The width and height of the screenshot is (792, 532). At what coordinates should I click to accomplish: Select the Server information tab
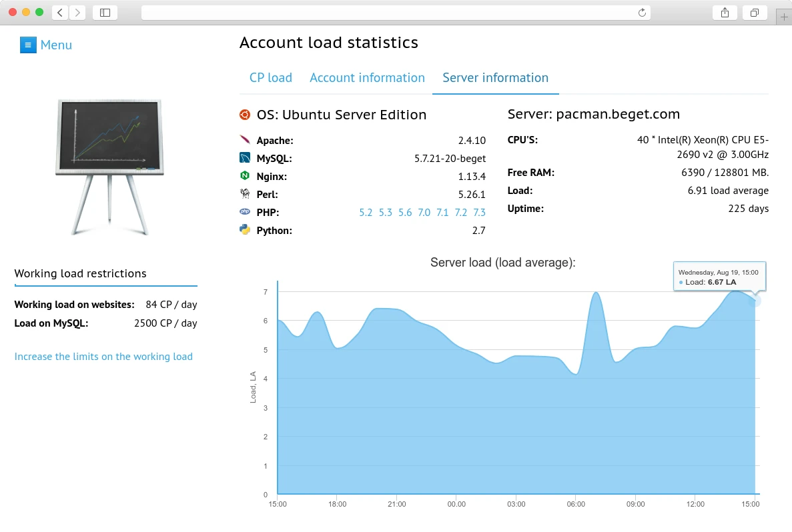(495, 77)
